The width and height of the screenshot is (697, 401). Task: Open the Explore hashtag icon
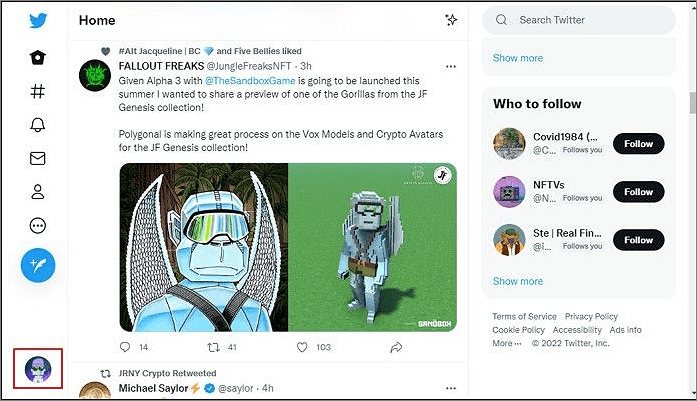[x=38, y=91]
